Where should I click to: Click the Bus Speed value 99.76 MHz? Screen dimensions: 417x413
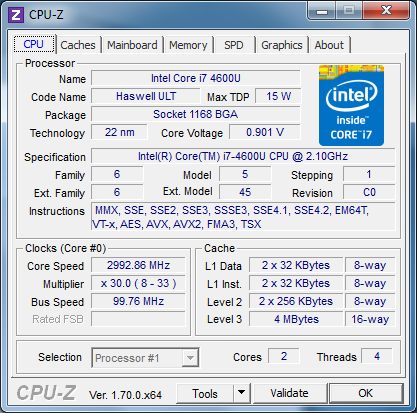coord(138,301)
